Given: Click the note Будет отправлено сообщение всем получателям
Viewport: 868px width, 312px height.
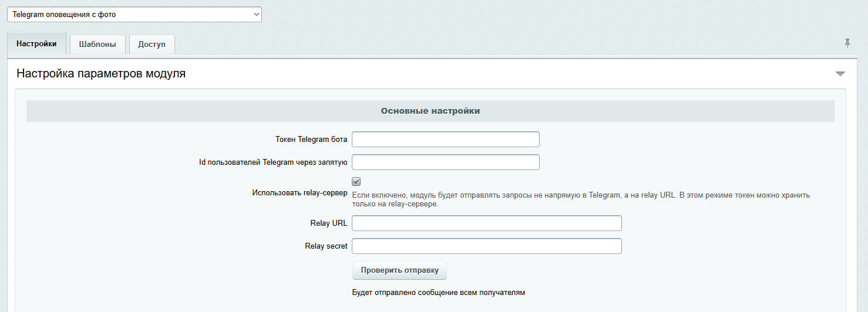Looking at the screenshot, I should [438, 292].
